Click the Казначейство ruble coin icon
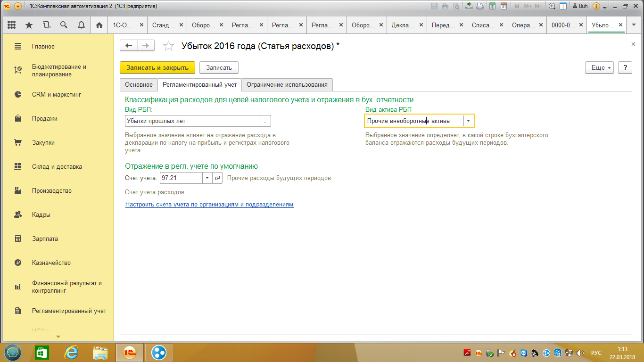 pos(18,263)
